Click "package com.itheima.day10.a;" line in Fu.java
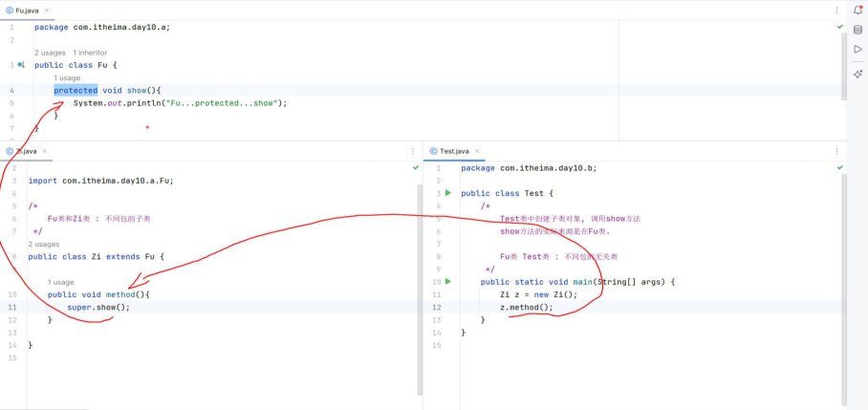868x410 pixels. point(102,27)
